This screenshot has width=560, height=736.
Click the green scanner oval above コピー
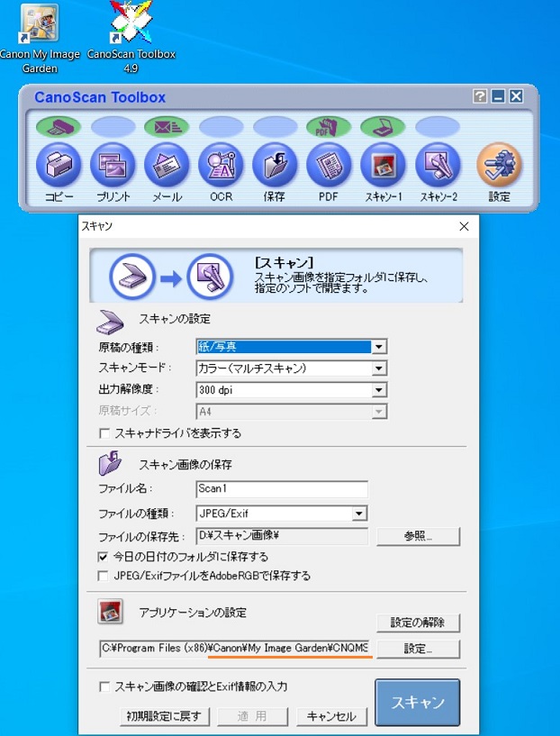coord(59,127)
